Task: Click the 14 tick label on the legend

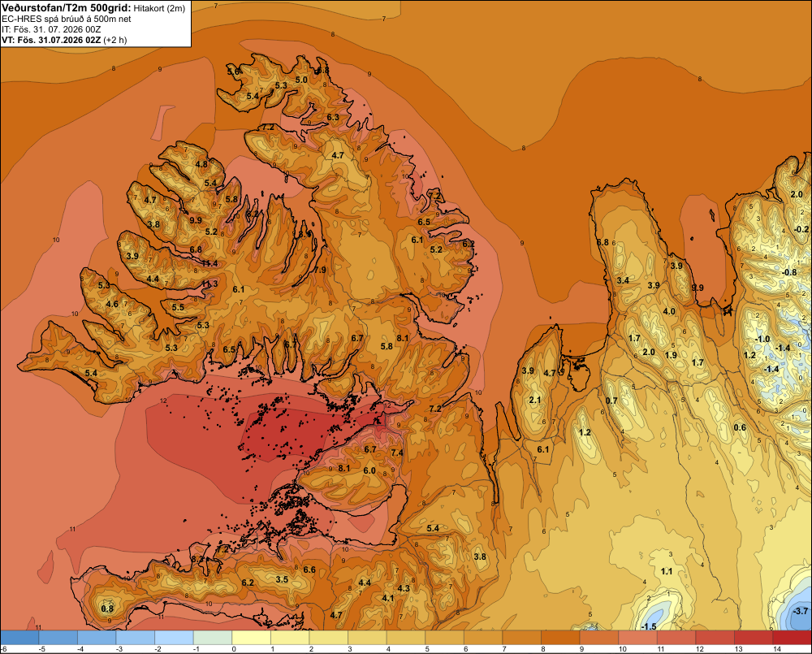Action: (777, 649)
